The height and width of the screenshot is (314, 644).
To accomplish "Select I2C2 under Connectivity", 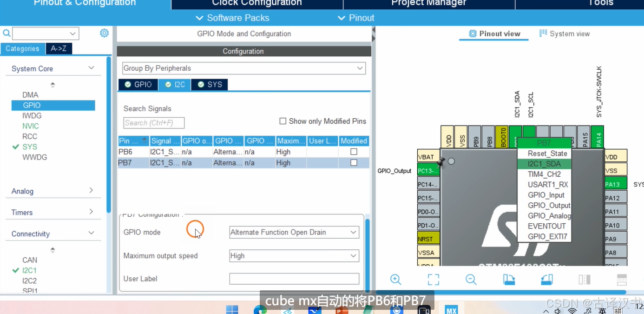I will click(x=29, y=281).
